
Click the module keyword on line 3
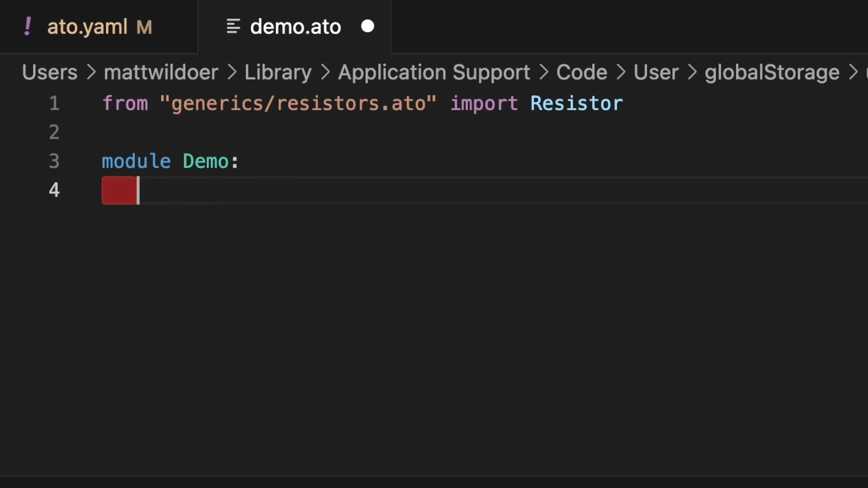point(136,161)
